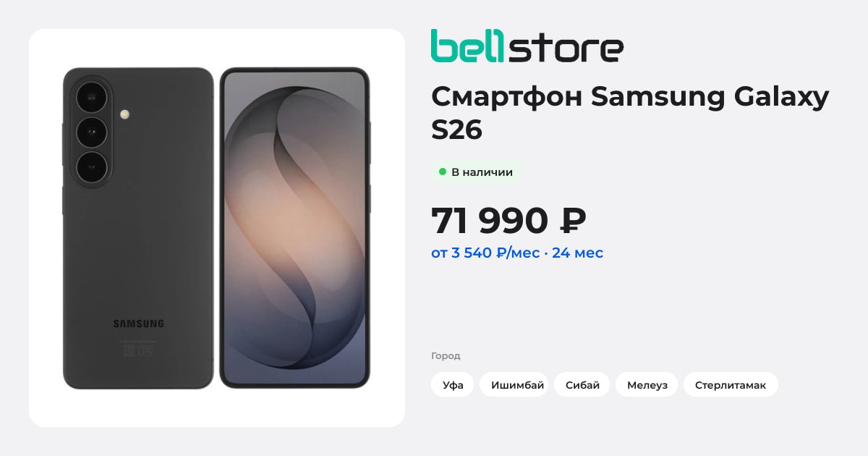This screenshot has width=868, height=456.
Task: Click the Город label
Action: pos(446,355)
